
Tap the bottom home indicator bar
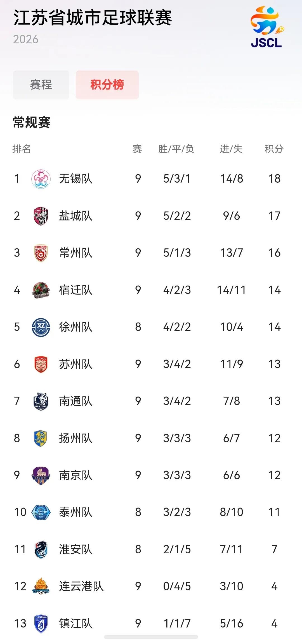pyautogui.click(x=151, y=637)
